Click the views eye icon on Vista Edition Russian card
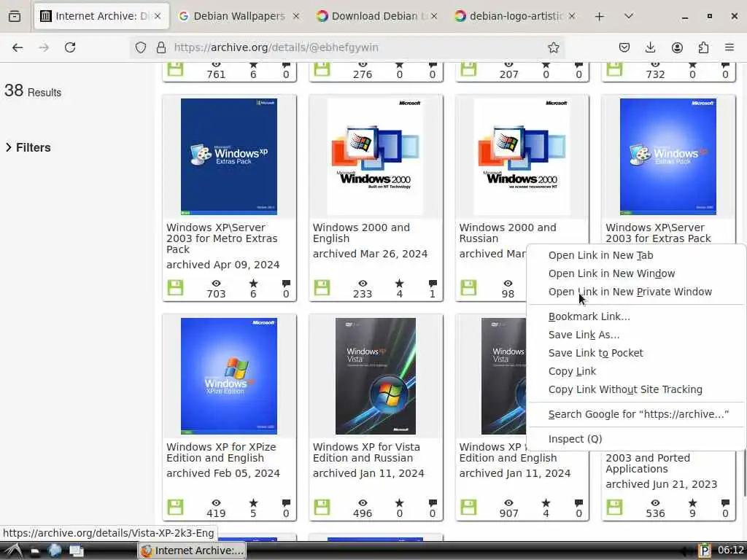 pos(363,503)
